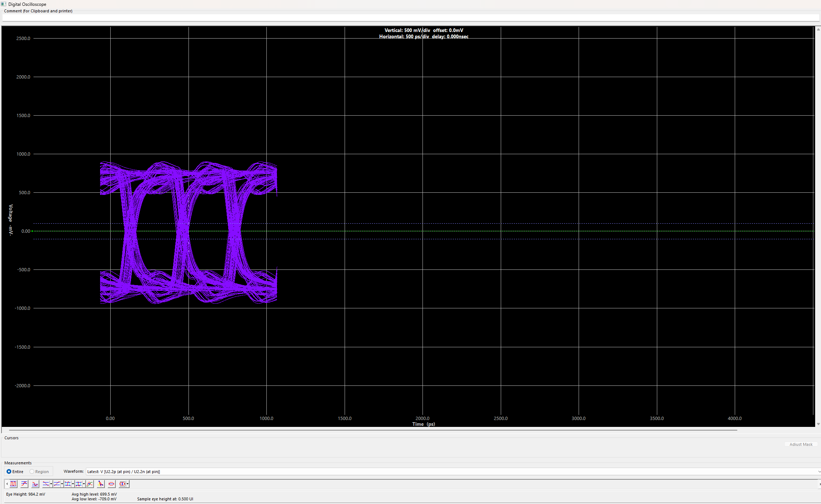
Task: Click the pulse width measurement icon
Action: coord(68,484)
